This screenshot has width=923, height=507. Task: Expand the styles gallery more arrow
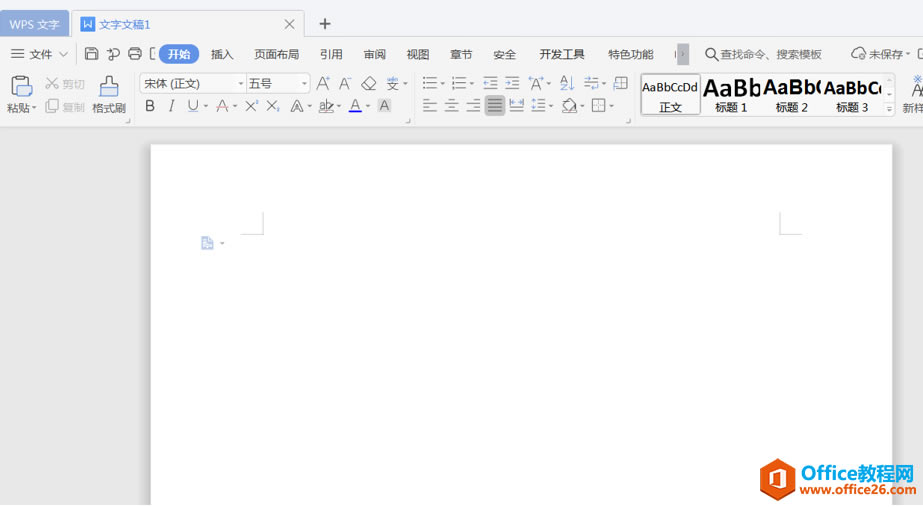click(889, 109)
